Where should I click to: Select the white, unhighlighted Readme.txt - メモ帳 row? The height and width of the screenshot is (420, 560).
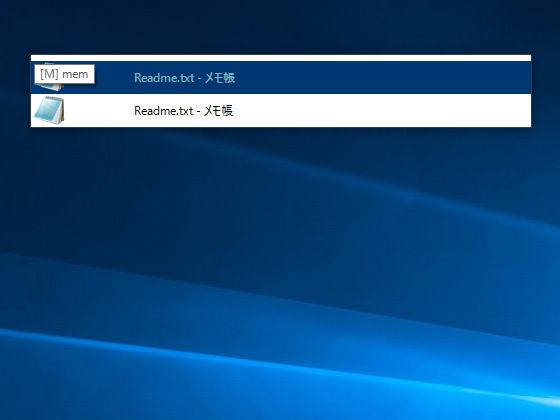pos(281,110)
